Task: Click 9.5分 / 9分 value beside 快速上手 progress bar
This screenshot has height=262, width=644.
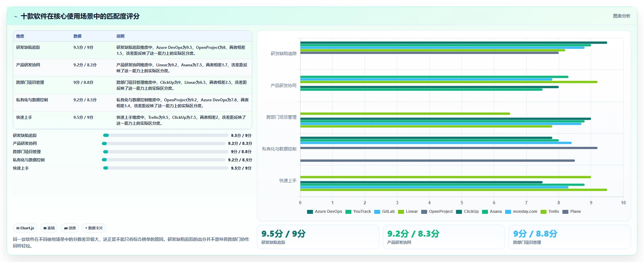Action: (x=241, y=168)
